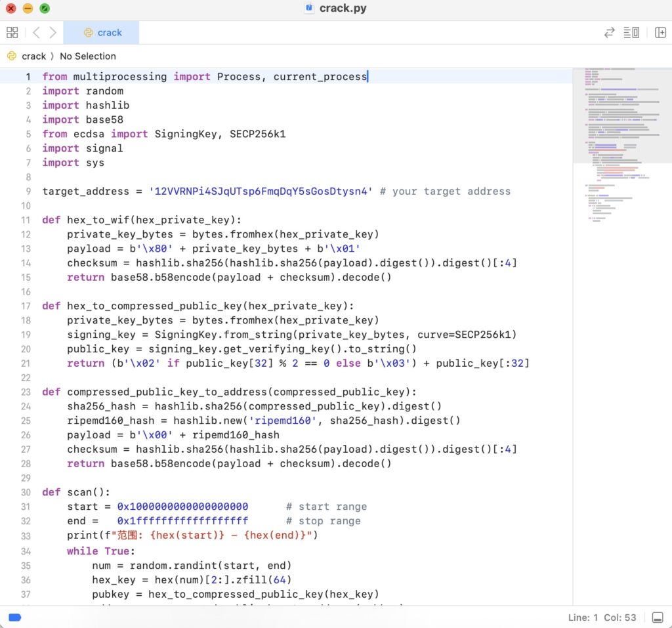
Task: Click 'random' on the import line 2
Action: [x=104, y=91]
